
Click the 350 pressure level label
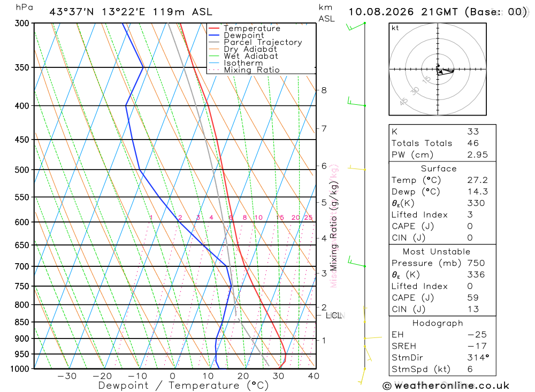pyautogui.click(x=22, y=67)
